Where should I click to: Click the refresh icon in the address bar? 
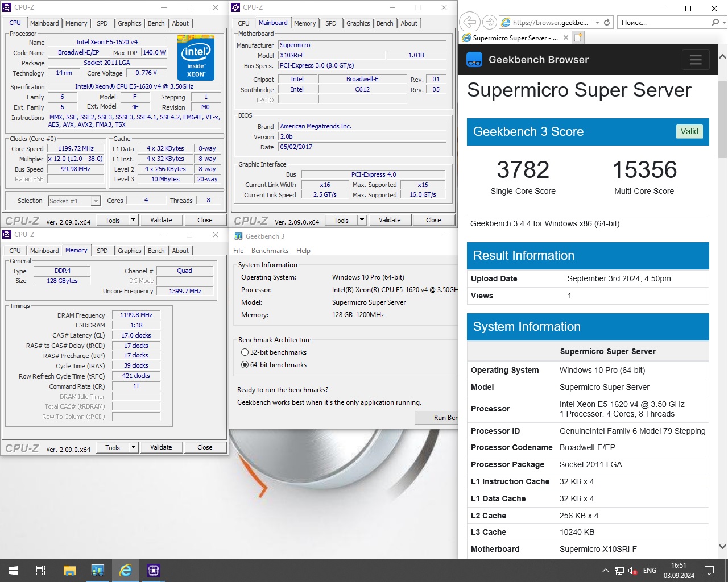[x=607, y=22]
